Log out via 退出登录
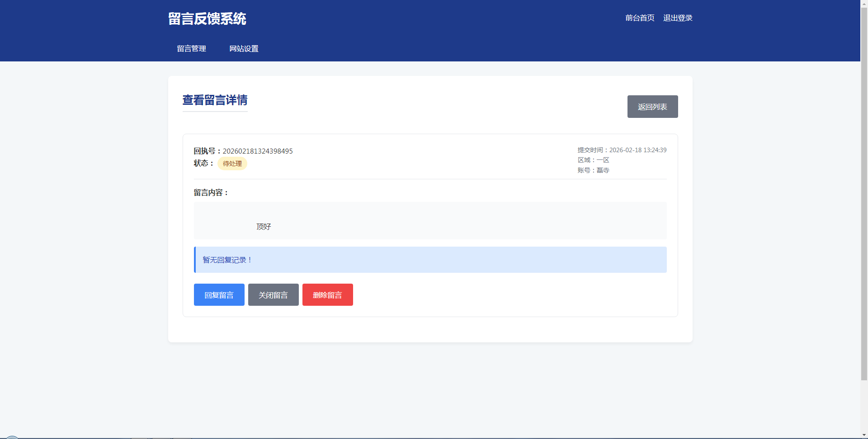The image size is (868, 439). click(x=678, y=18)
